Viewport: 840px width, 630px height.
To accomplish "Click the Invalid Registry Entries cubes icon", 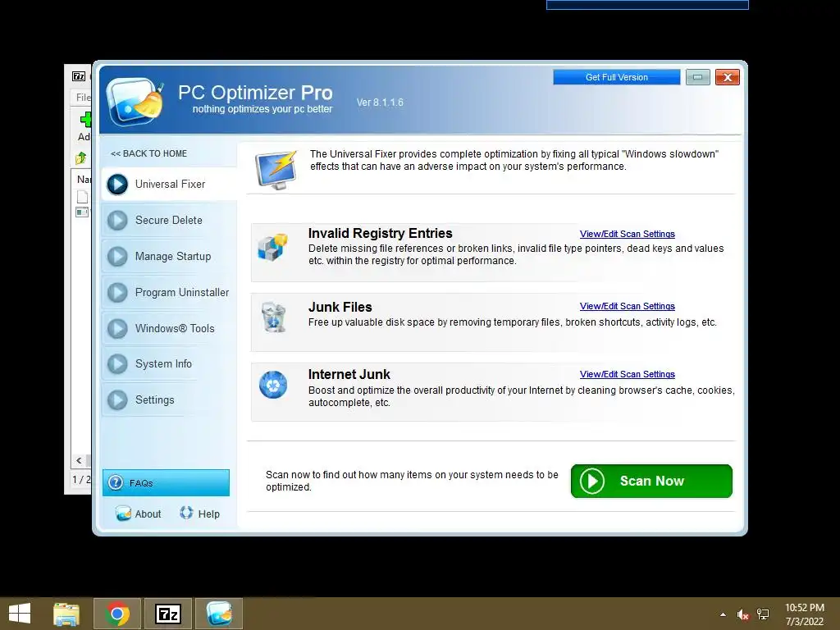I will (272, 248).
